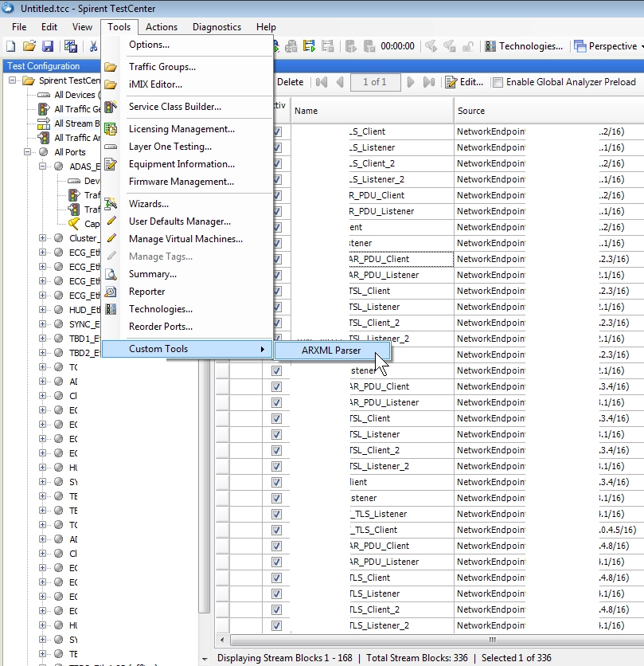Click the Open folder toolbar icon

(29, 47)
